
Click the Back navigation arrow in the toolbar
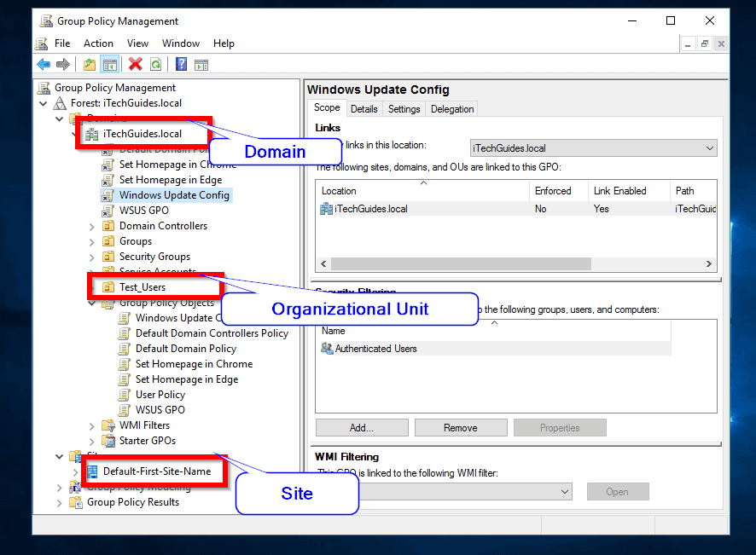point(45,64)
